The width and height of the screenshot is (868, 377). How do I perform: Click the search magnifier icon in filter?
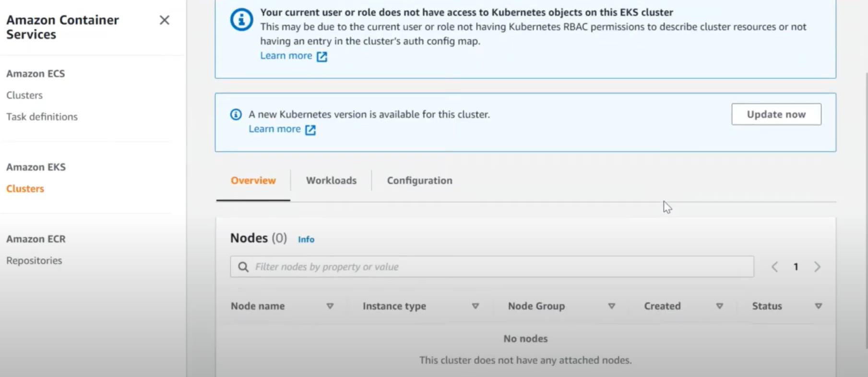(243, 267)
